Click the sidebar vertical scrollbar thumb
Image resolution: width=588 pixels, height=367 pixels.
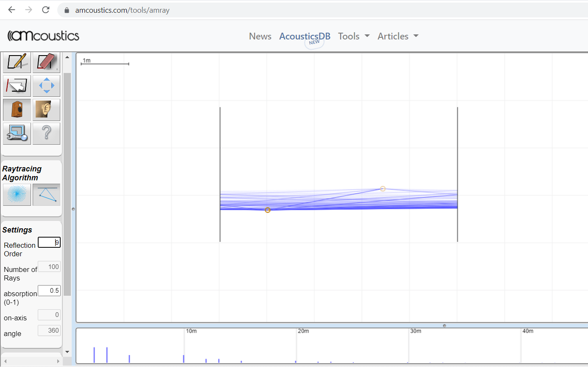(67, 184)
